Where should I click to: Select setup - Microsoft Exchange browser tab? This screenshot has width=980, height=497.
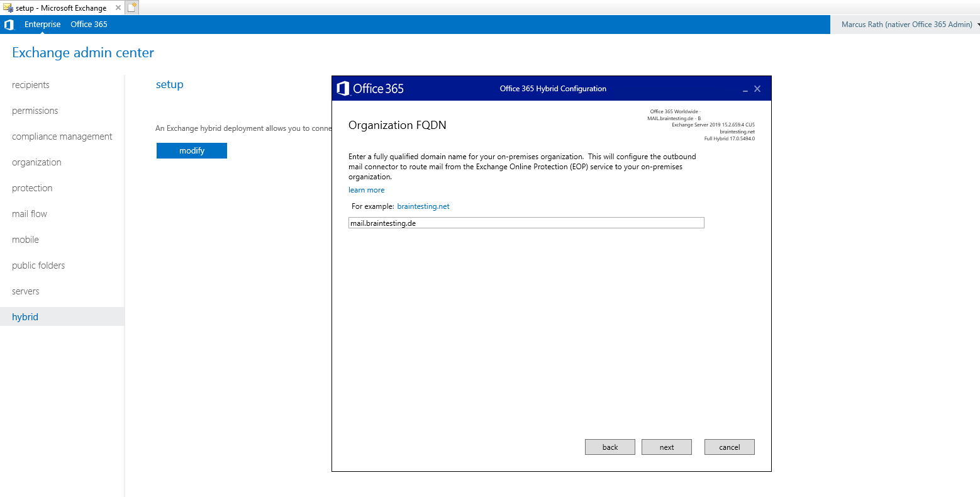click(61, 8)
